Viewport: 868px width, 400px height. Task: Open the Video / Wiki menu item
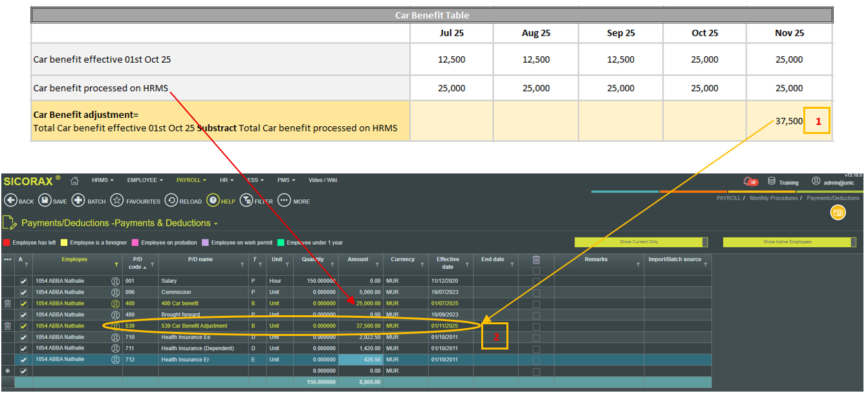(x=323, y=181)
